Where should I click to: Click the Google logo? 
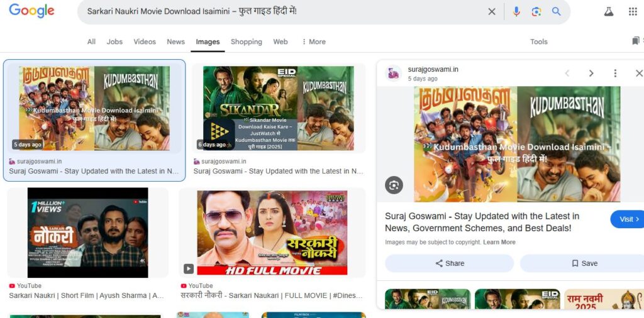point(31,11)
